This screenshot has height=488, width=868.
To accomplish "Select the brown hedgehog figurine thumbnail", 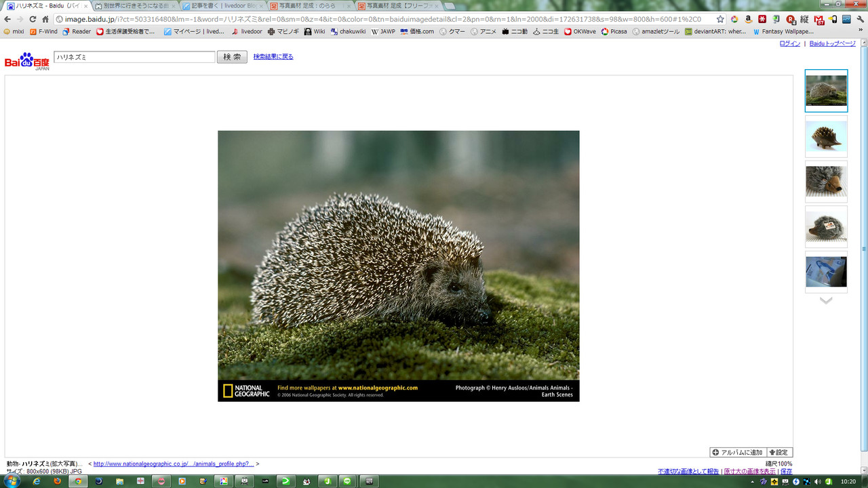I will (x=826, y=136).
